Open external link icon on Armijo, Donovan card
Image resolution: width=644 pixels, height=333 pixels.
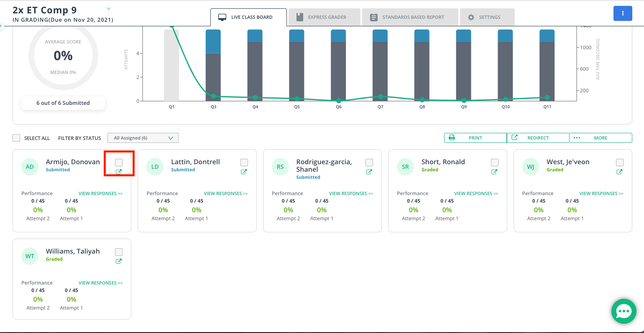[119, 172]
